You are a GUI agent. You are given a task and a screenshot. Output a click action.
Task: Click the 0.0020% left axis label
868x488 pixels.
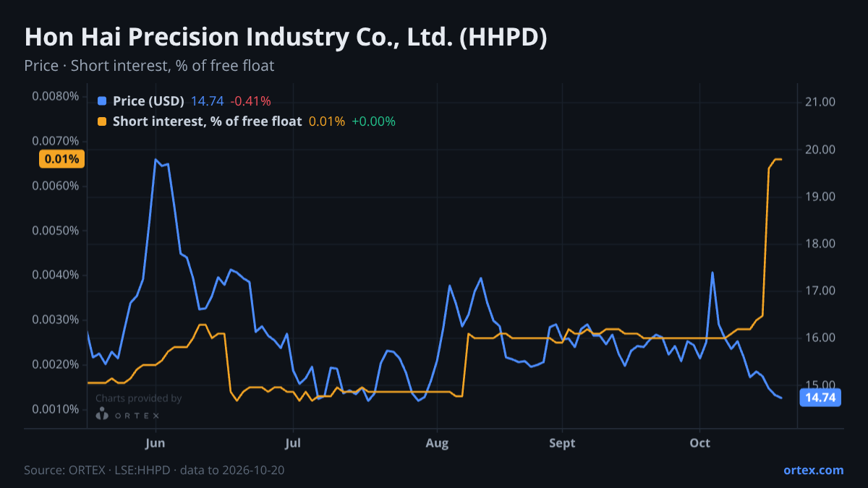(x=55, y=364)
